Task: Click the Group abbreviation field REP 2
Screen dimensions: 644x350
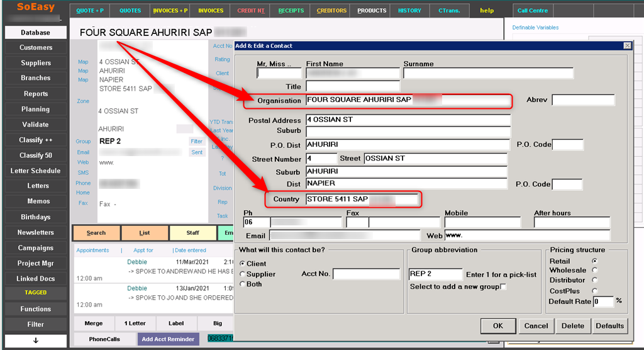Action: click(435, 274)
